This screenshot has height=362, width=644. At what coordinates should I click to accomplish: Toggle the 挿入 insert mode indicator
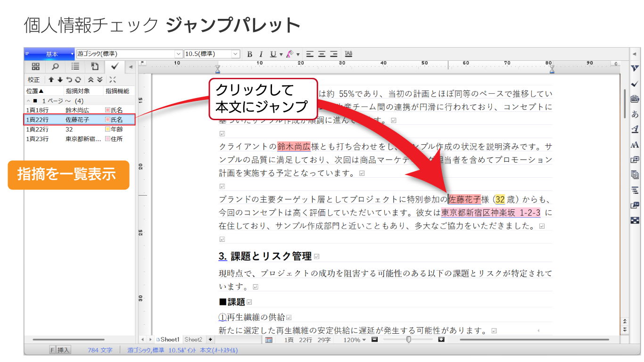[x=64, y=350]
